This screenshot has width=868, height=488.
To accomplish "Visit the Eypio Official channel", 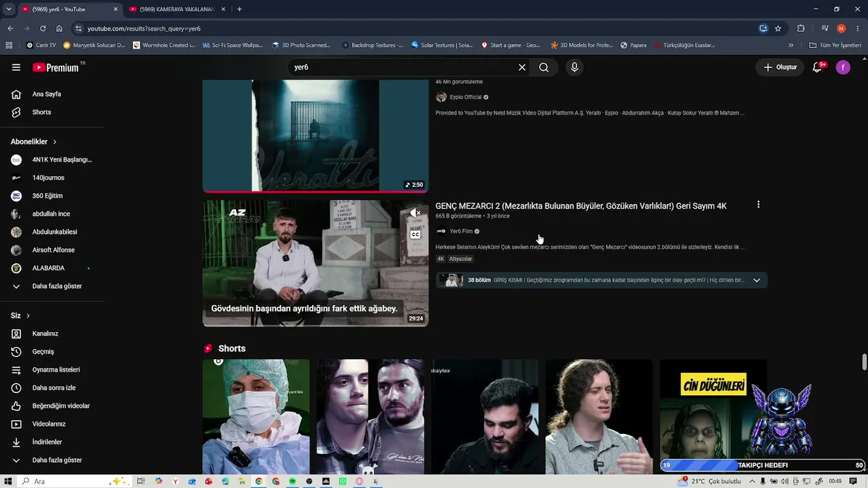I will pos(465,97).
